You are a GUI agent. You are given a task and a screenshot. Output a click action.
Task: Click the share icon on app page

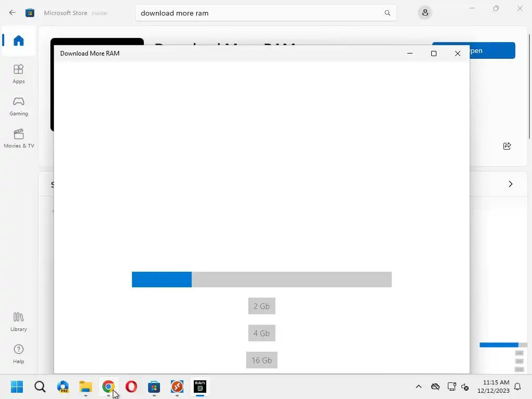click(x=507, y=146)
